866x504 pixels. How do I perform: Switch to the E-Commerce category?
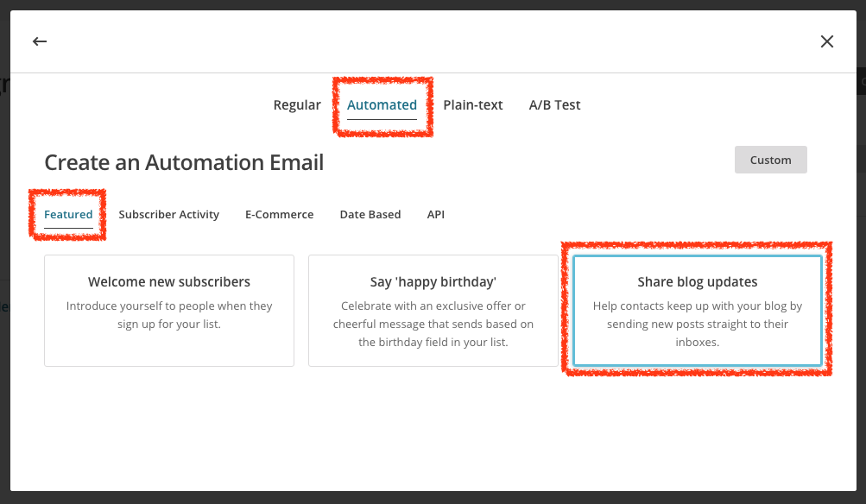(x=279, y=214)
